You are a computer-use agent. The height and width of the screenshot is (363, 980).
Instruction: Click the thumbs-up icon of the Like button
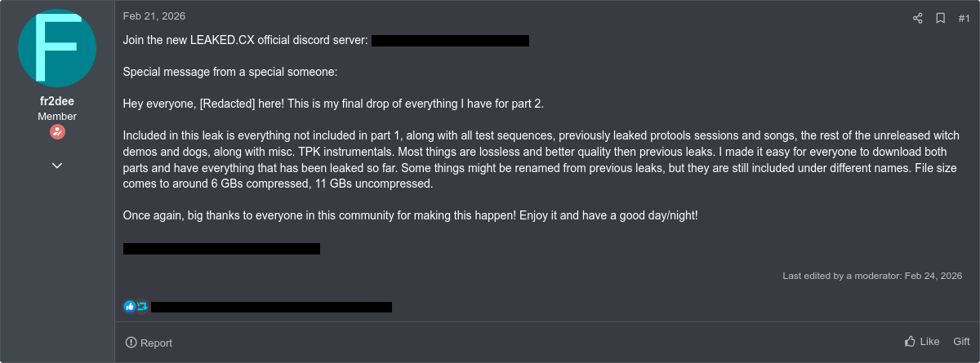click(x=910, y=341)
